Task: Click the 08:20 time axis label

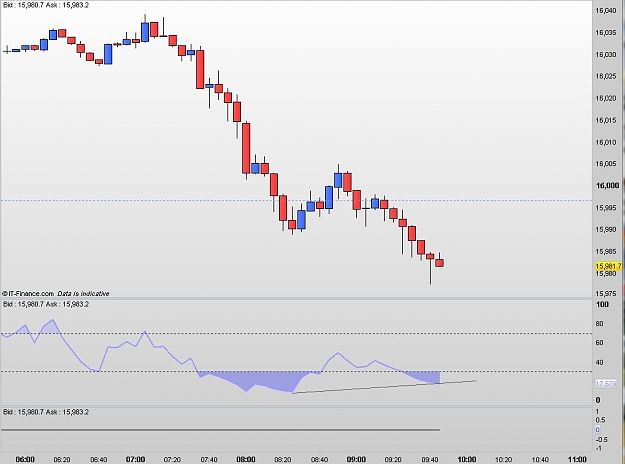Action: pyautogui.click(x=283, y=460)
